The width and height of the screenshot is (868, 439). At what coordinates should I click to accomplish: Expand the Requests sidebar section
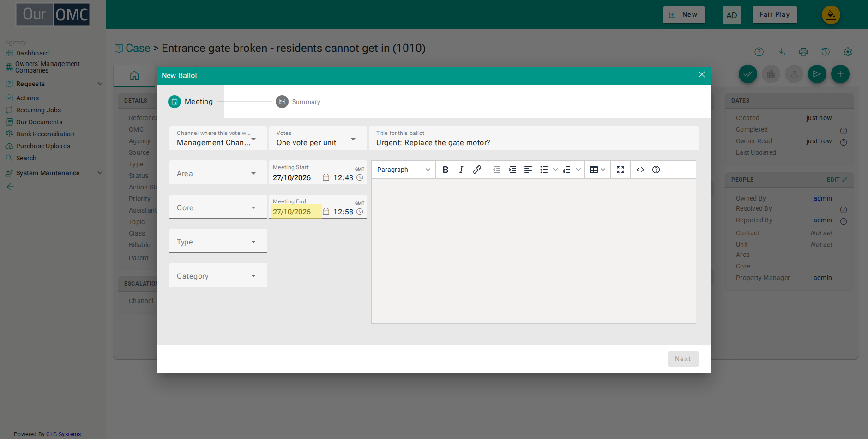coord(54,84)
